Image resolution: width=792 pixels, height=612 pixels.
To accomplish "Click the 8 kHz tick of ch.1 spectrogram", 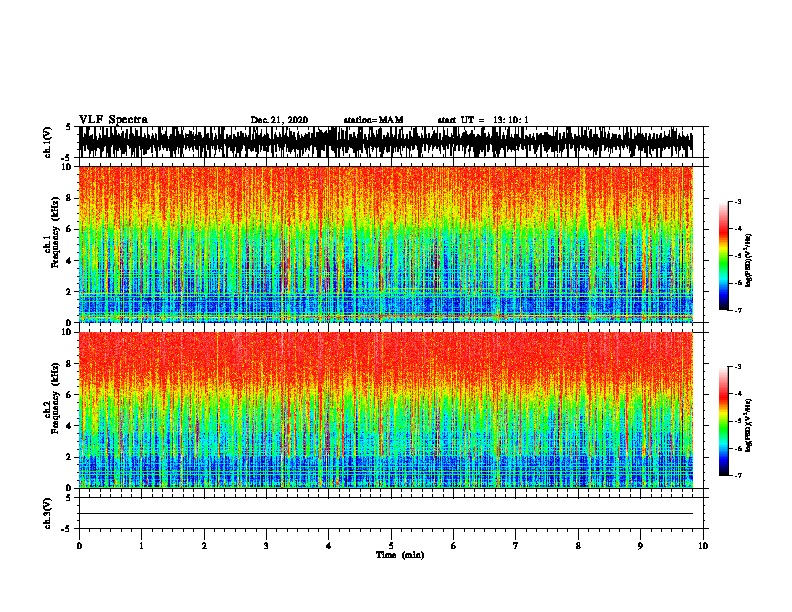I will tap(70, 198).
